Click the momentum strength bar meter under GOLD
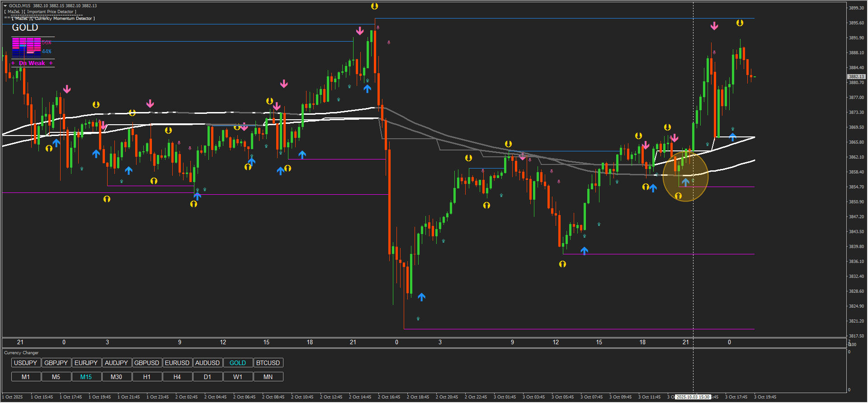The height and width of the screenshot is (403, 868). click(x=27, y=47)
